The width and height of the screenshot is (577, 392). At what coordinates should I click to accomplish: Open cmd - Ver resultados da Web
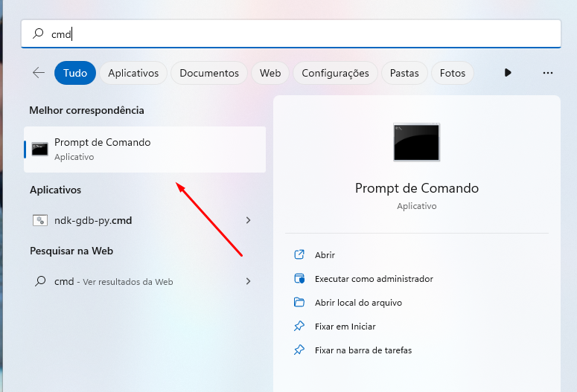[144, 281]
